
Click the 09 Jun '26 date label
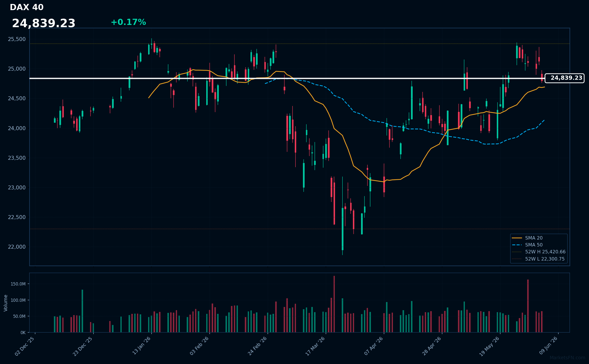pyautogui.click(x=548, y=346)
